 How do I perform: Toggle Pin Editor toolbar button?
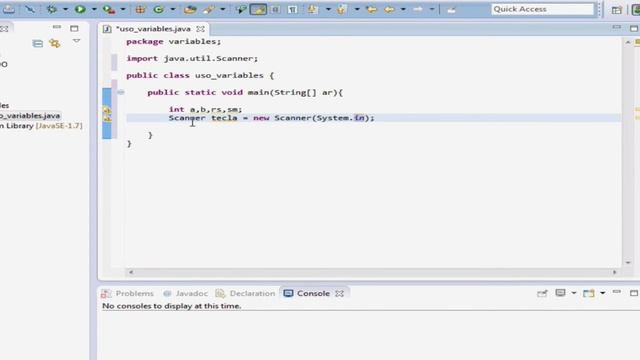451,9
